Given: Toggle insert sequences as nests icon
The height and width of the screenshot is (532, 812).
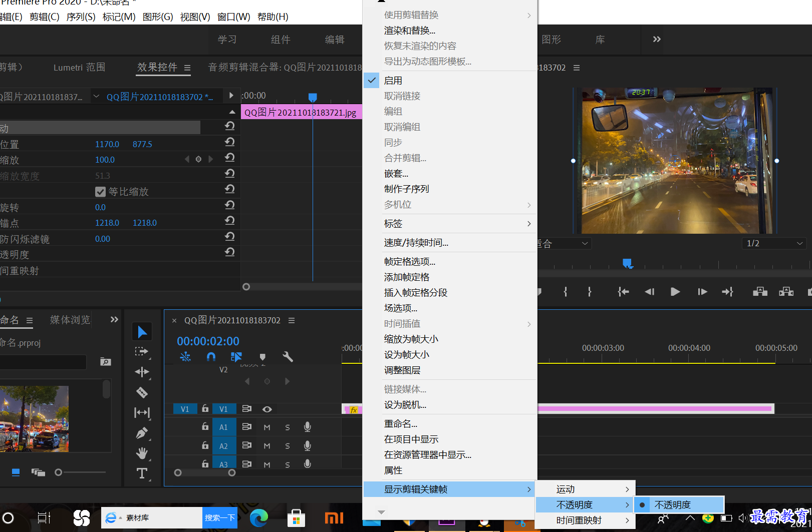Looking at the screenshot, I should pyautogui.click(x=185, y=357).
